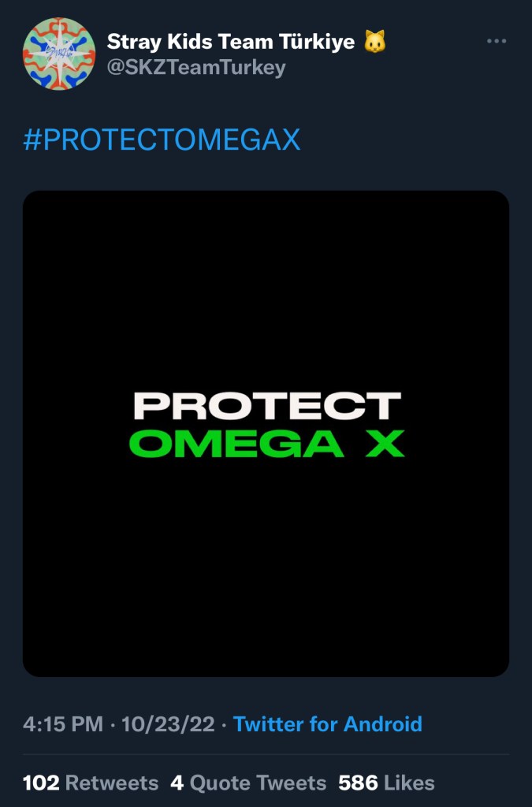532x807 pixels.
Task: View the Retweets list
Action: tap(91, 783)
